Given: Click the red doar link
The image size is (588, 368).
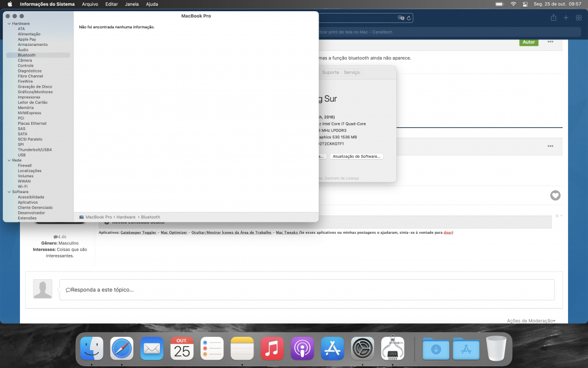Looking at the screenshot, I should [447, 233].
